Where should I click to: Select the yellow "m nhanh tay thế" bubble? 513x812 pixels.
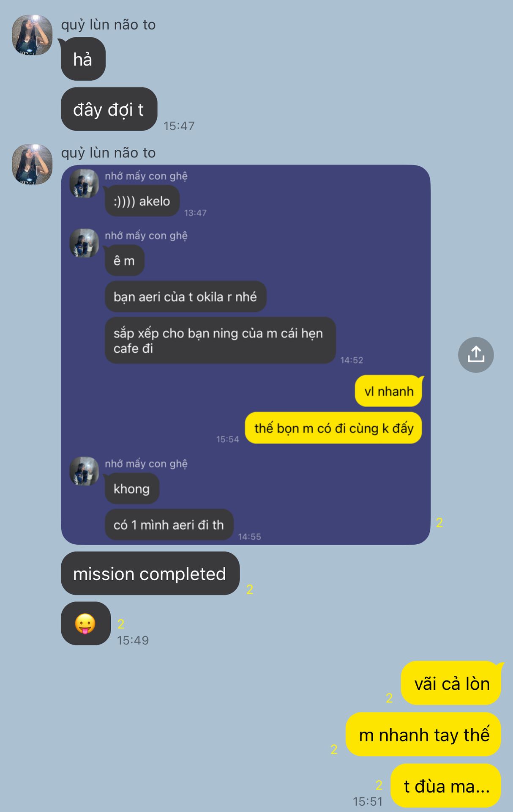coord(423,735)
